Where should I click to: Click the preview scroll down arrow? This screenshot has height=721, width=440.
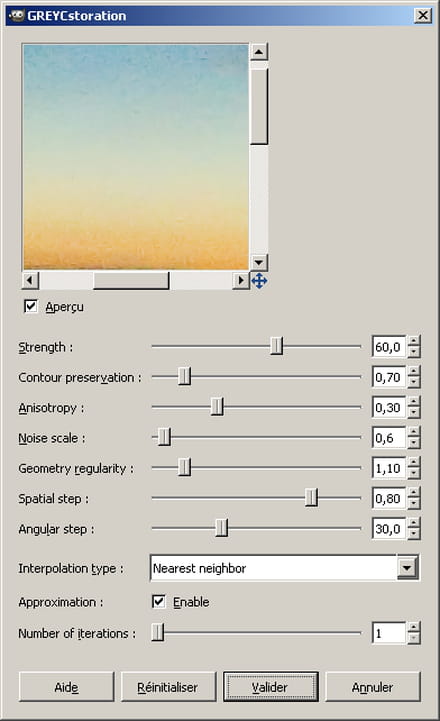coord(259,263)
